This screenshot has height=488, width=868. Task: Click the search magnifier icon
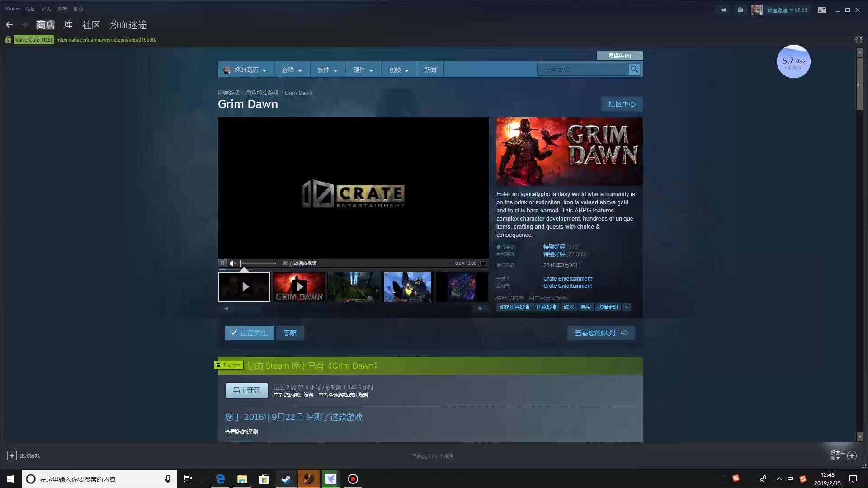point(634,69)
